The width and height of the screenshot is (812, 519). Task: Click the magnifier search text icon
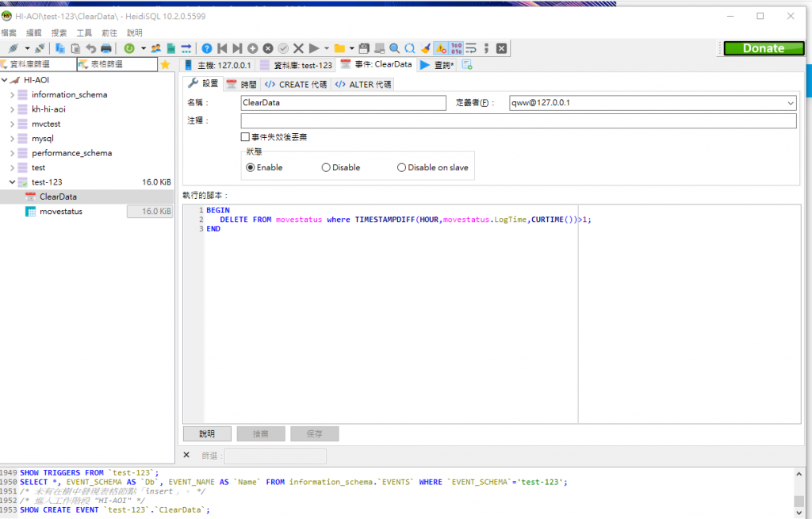[x=395, y=48]
